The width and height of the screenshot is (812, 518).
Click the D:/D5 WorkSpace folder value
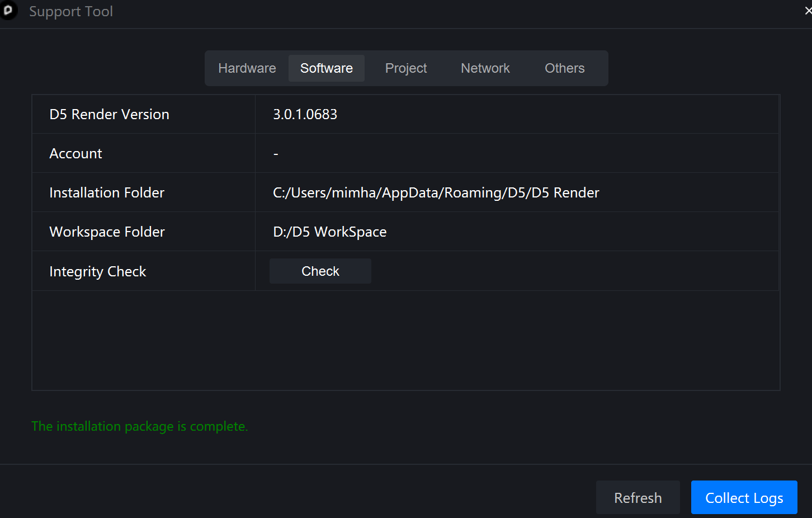[x=329, y=232]
